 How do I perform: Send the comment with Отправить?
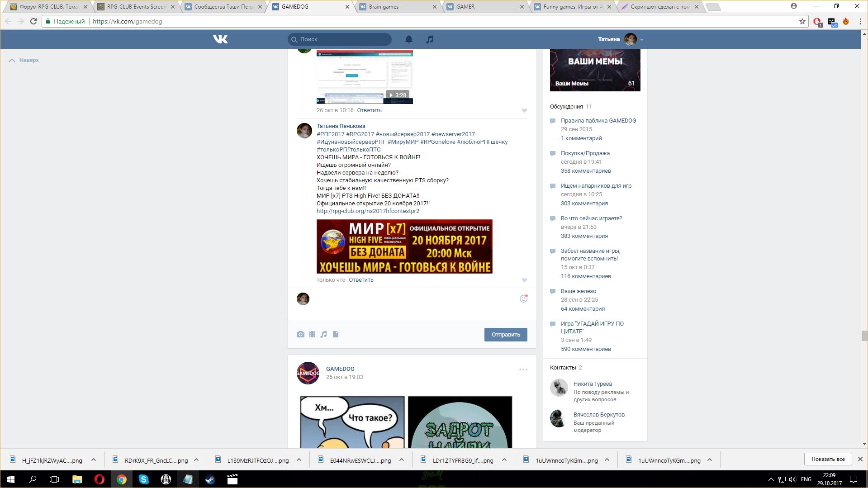coord(506,335)
